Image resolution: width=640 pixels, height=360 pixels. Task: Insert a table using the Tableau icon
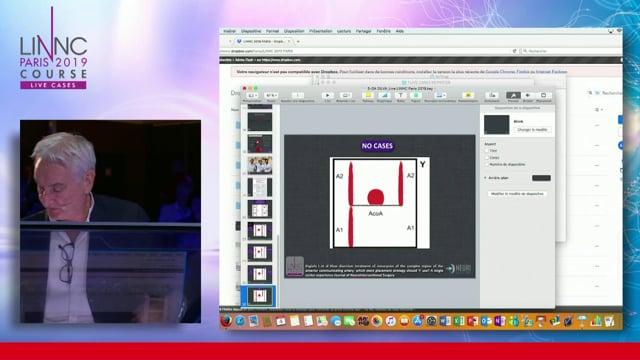coord(368,96)
